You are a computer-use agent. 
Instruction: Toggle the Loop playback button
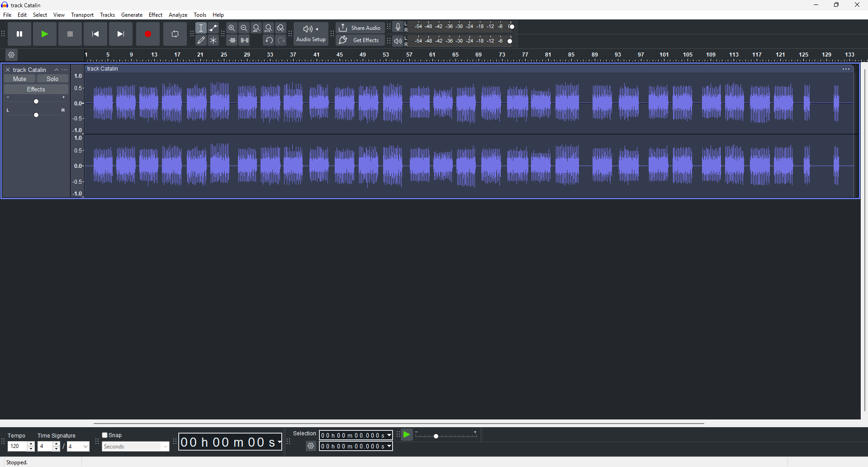[175, 34]
